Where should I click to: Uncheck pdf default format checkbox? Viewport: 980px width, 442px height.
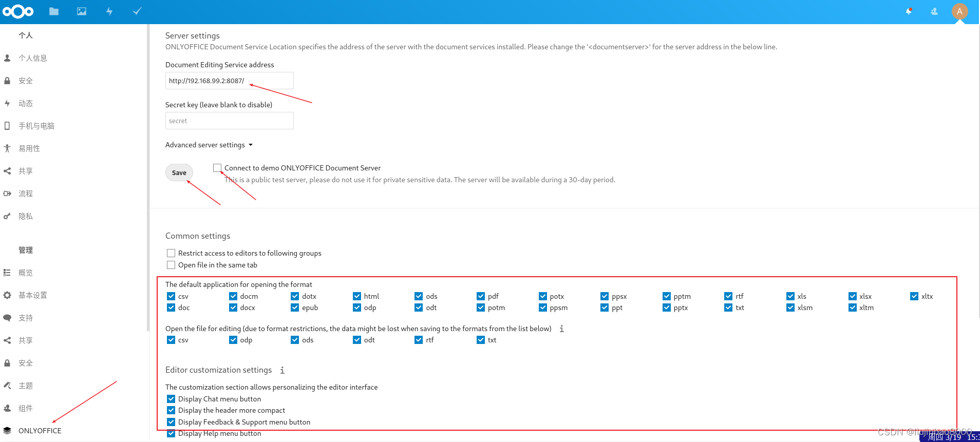pyautogui.click(x=481, y=296)
